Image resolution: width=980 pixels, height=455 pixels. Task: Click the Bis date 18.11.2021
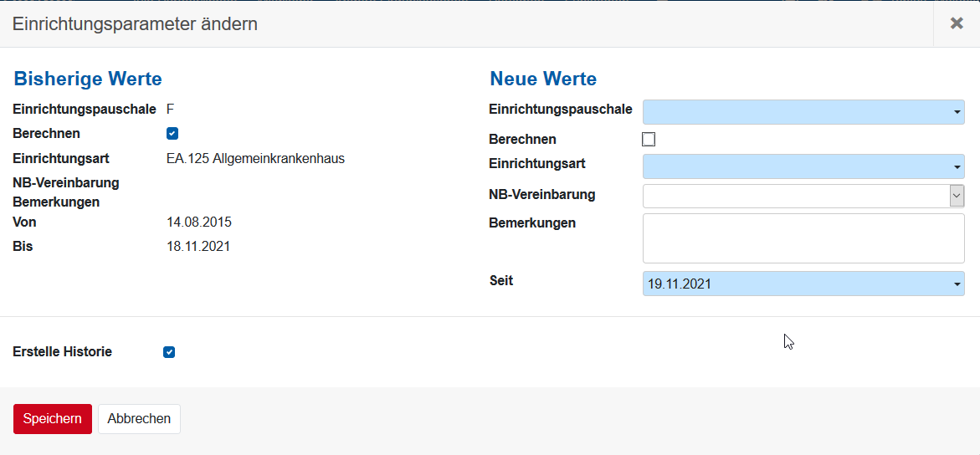(199, 247)
